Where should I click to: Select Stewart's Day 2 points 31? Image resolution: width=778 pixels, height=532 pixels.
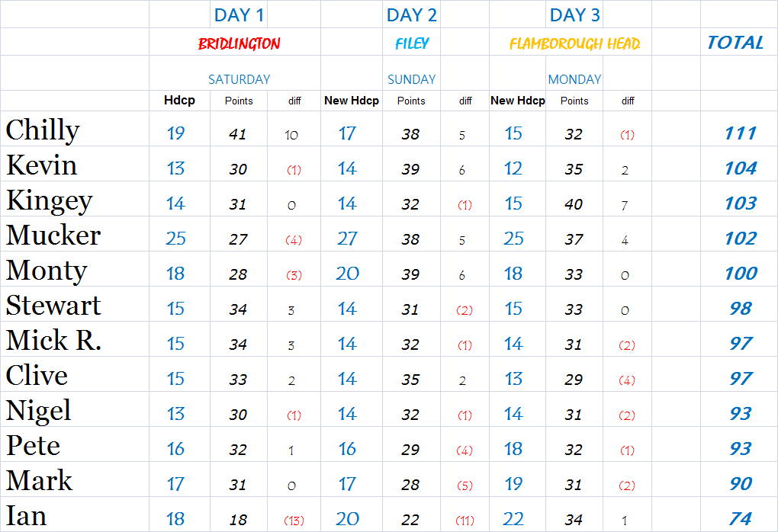pyautogui.click(x=410, y=309)
